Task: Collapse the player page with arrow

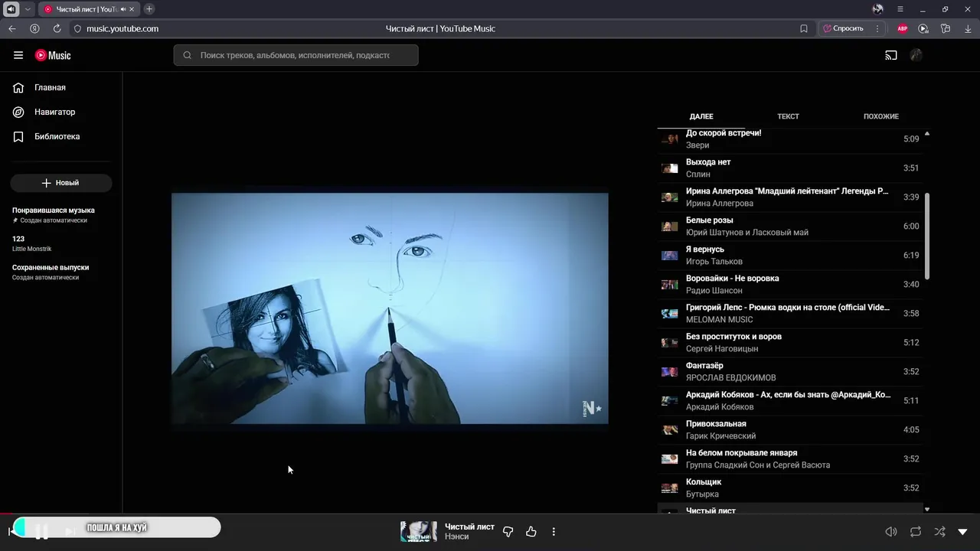Action: pos(962,531)
